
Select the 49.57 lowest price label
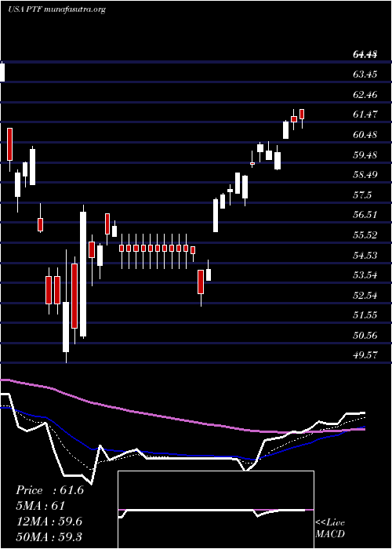tap(365, 355)
